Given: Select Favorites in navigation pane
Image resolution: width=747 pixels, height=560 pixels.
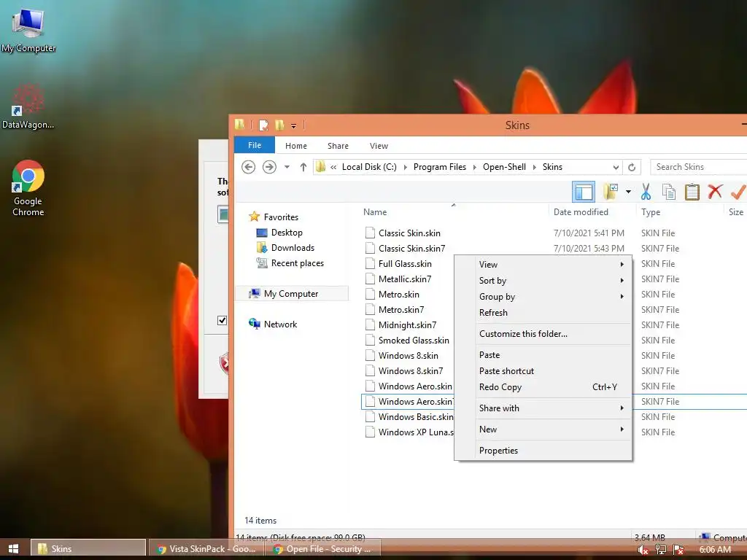Looking at the screenshot, I should [x=274, y=217].
